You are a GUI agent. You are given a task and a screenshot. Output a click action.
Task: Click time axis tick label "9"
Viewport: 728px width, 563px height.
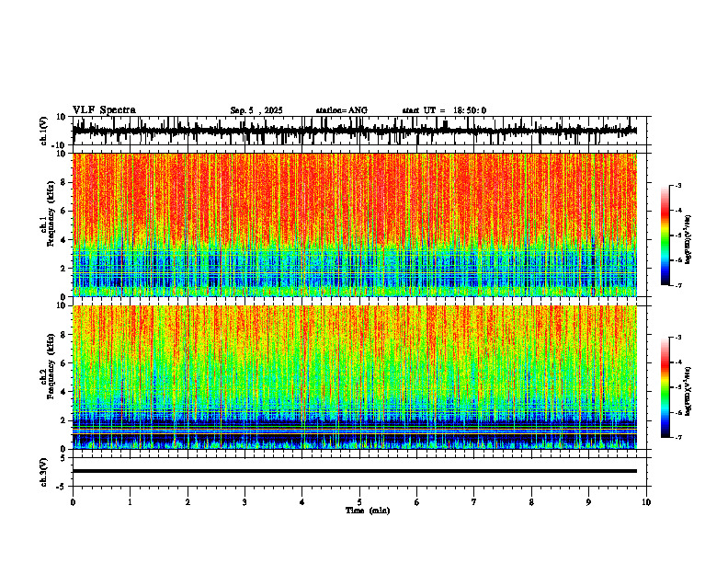click(x=588, y=502)
